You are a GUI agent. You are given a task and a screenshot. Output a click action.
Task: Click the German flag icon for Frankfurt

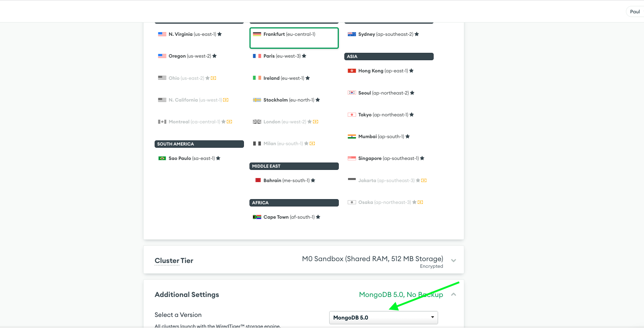coord(257,34)
